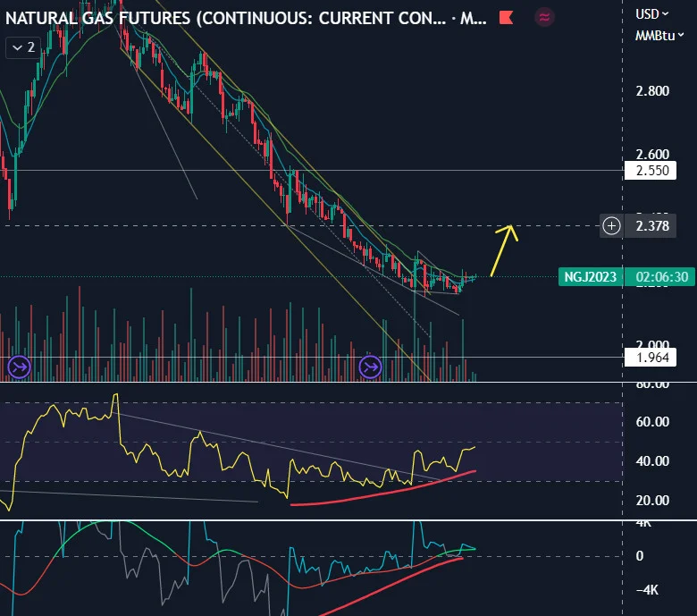This screenshot has height=616, width=697.
Task: Click the yellow up-arrow drawing
Action: [505, 250]
